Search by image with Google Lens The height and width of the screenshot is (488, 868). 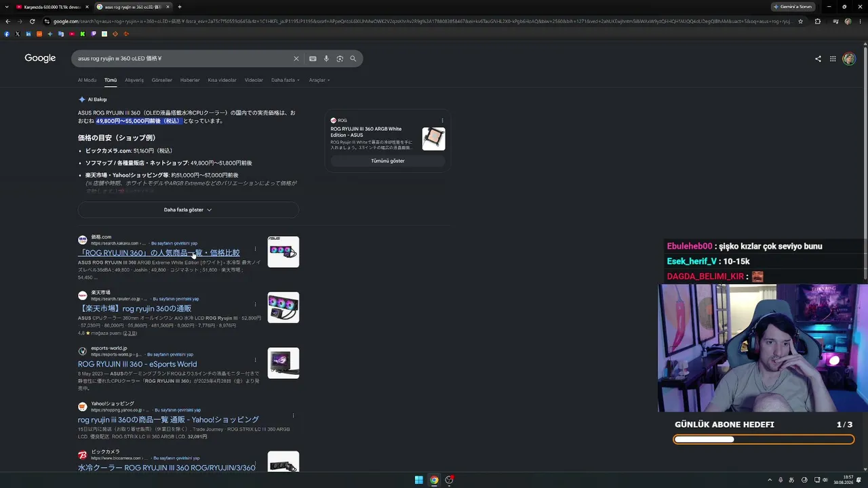tap(340, 58)
